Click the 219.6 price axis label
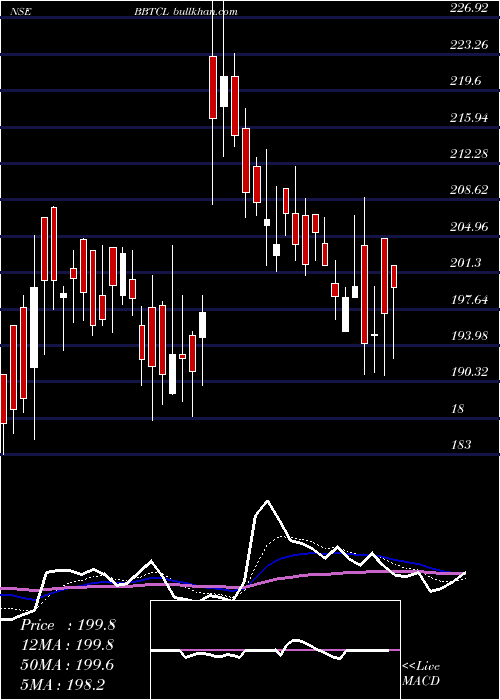Image resolution: width=500 pixels, height=700 pixels. (x=466, y=81)
